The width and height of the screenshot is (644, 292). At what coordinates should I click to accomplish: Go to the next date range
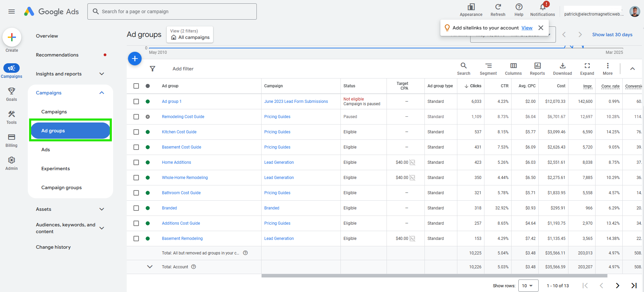click(580, 35)
